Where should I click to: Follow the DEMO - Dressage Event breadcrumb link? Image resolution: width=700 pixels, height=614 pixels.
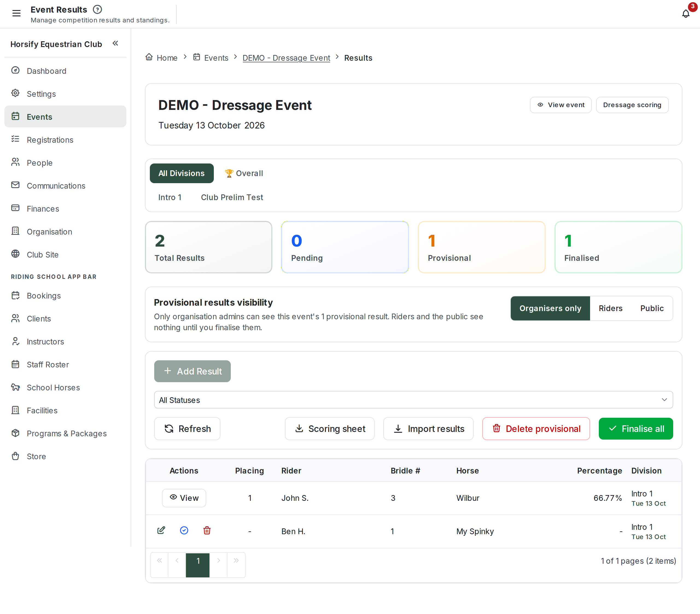tap(286, 58)
